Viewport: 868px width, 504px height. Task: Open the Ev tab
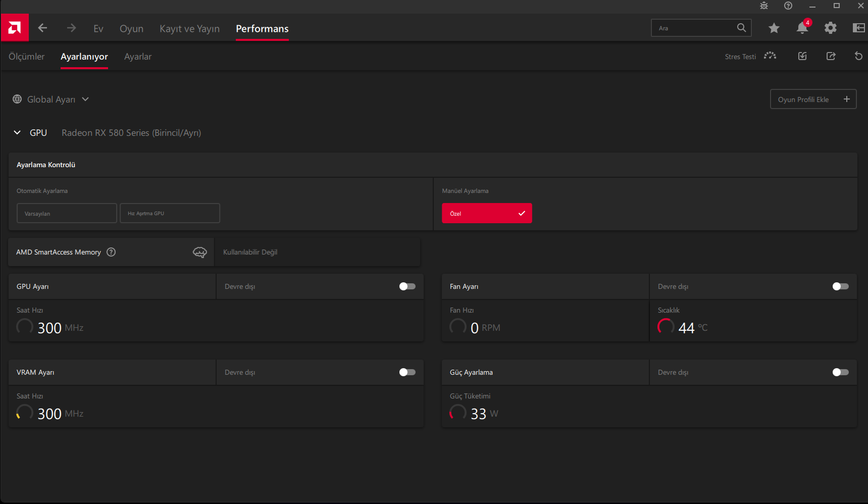click(98, 29)
